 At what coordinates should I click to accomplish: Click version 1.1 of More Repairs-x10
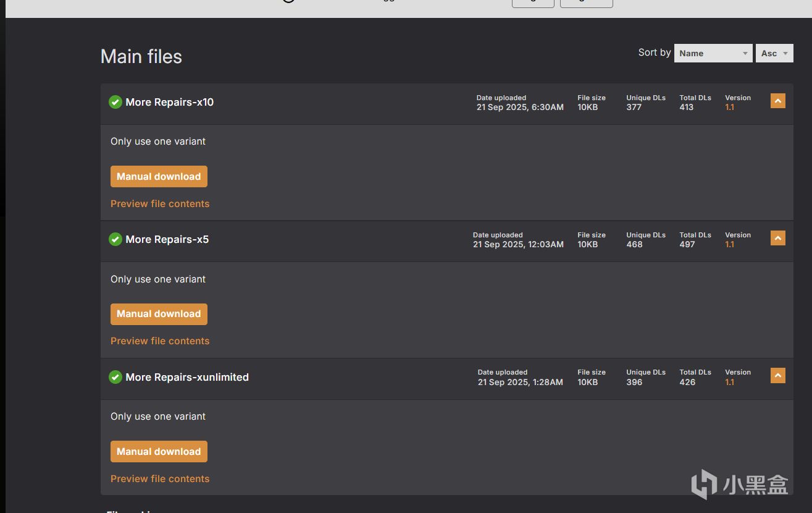click(x=729, y=108)
